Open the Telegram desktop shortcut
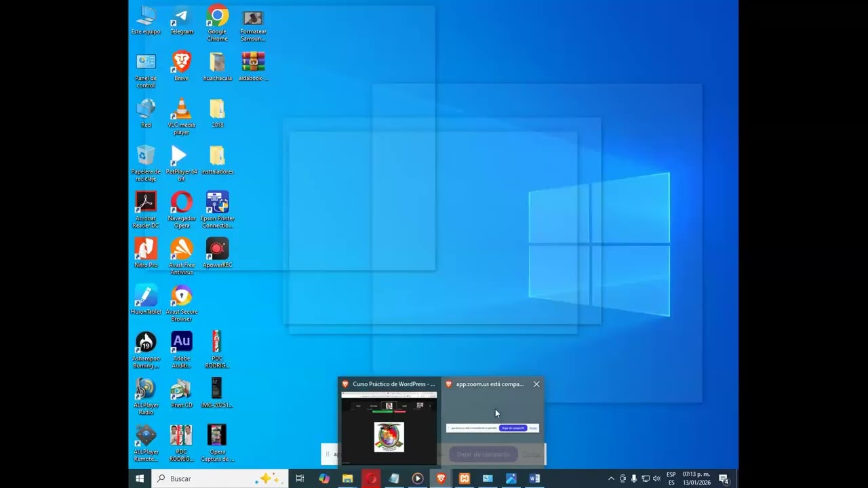The width and height of the screenshot is (868, 488). click(181, 21)
